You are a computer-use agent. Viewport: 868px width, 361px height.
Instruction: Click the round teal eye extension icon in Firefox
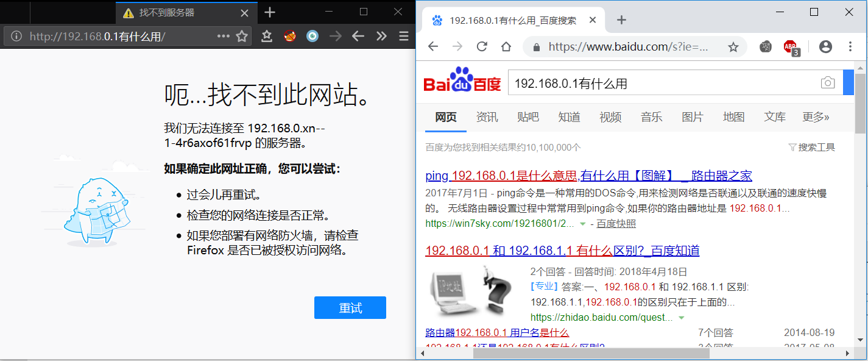tap(312, 37)
